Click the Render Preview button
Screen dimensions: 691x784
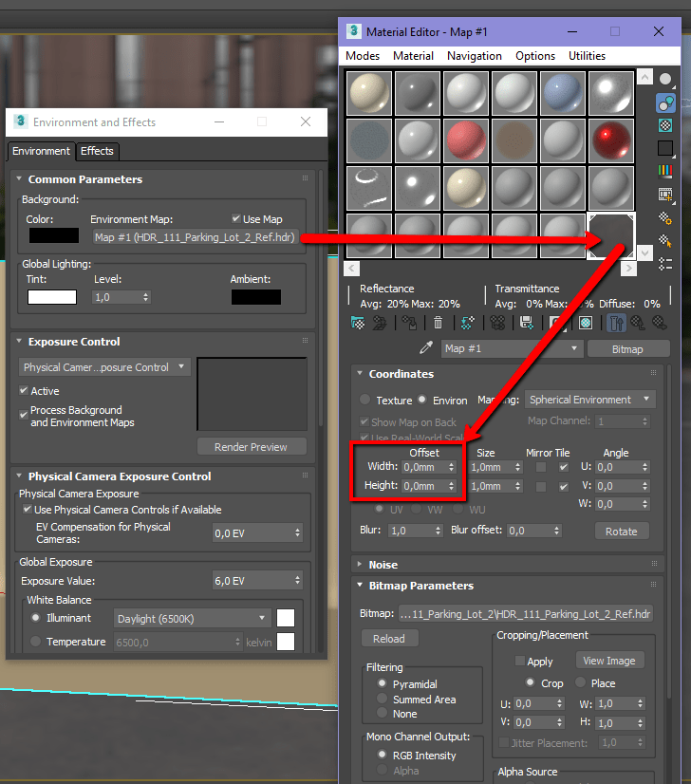coord(252,447)
